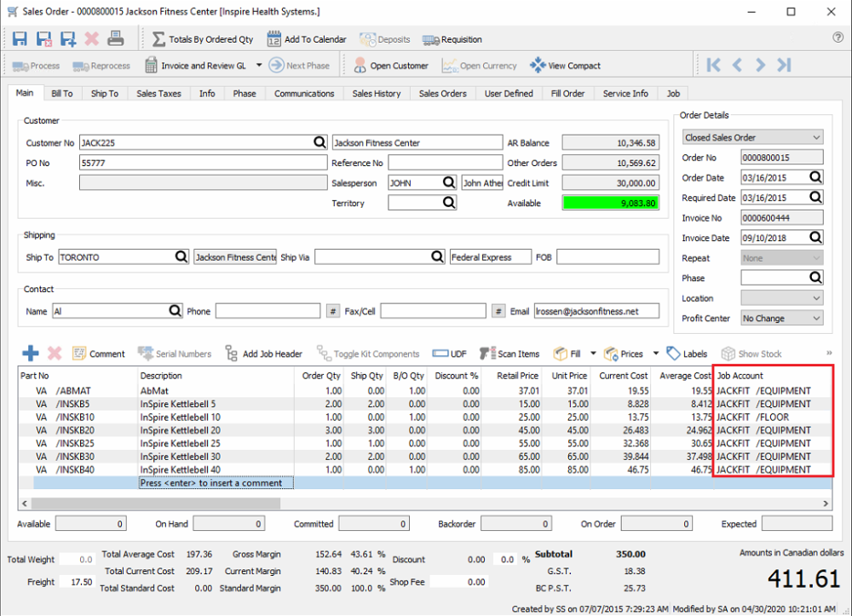
Task: Expand the Invoice and Review GL arrow
Action: (259, 66)
